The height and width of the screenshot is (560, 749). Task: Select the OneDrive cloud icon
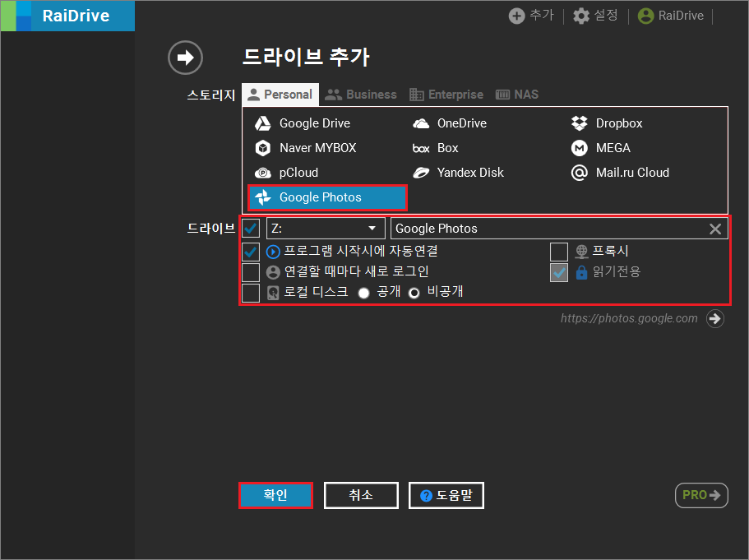(x=421, y=123)
